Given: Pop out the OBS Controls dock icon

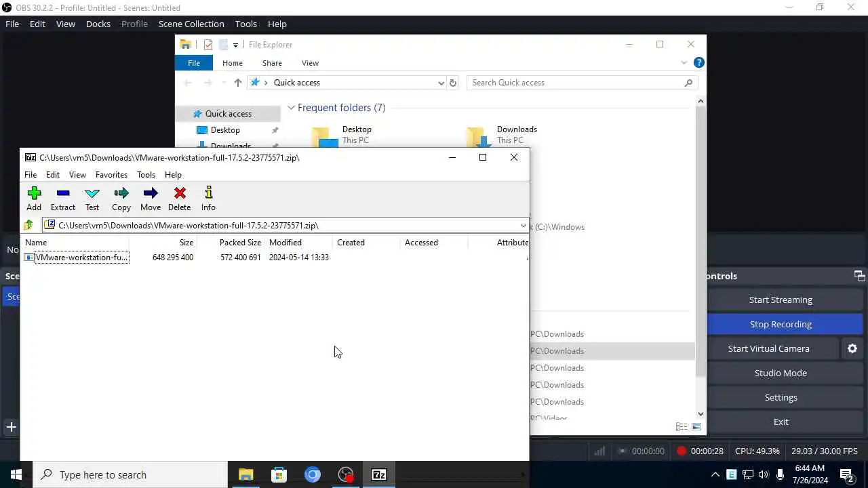Looking at the screenshot, I should 859,276.
